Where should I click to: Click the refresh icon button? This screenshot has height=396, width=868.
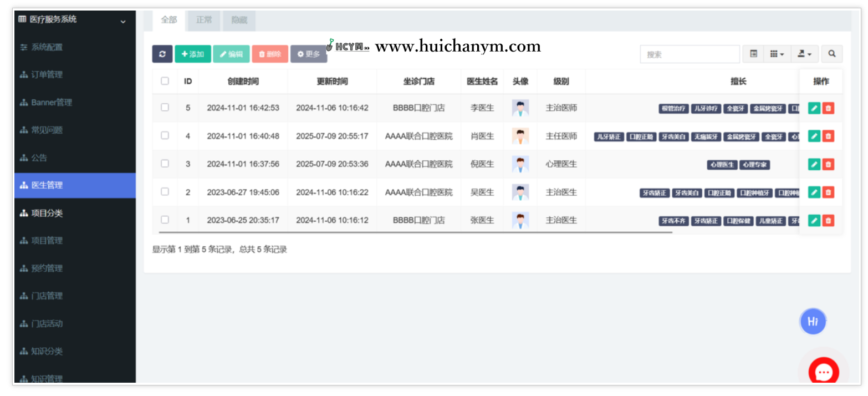[162, 54]
